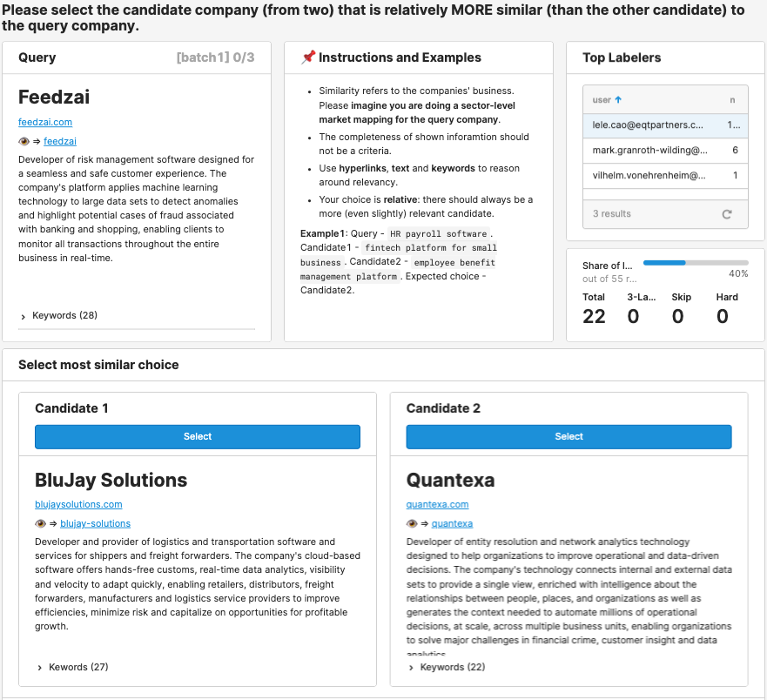The height and width of the screenshot is (700, 767).
Task: Select the lele.cao row in Top Labelers
Action: [648, 125]
